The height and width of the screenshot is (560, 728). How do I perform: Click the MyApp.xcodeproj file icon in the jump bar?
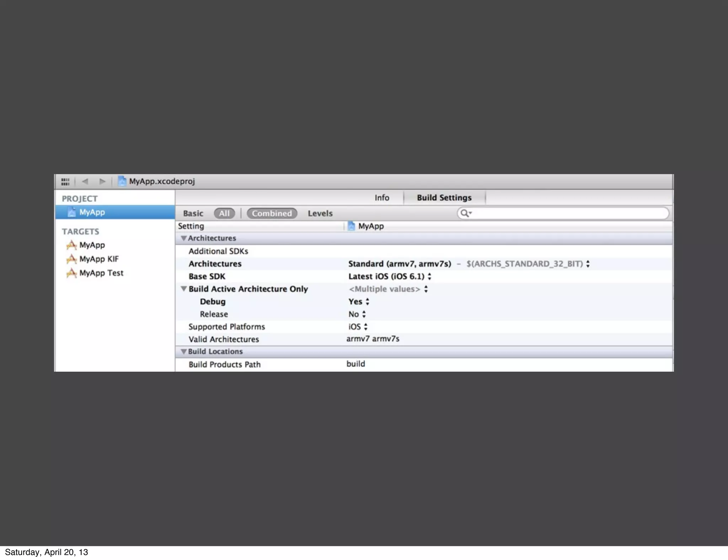122,181
